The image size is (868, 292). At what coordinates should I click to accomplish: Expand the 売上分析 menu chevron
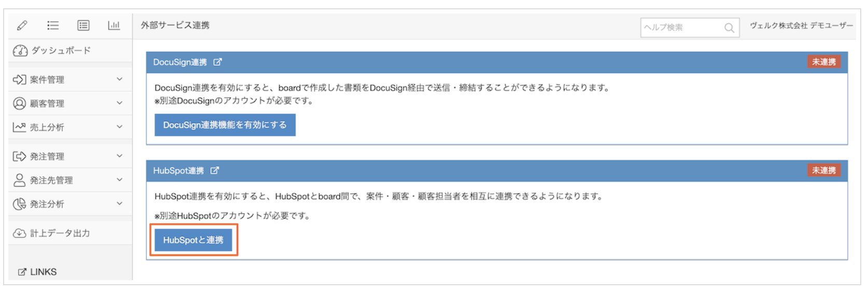click(x=119, y=127)
